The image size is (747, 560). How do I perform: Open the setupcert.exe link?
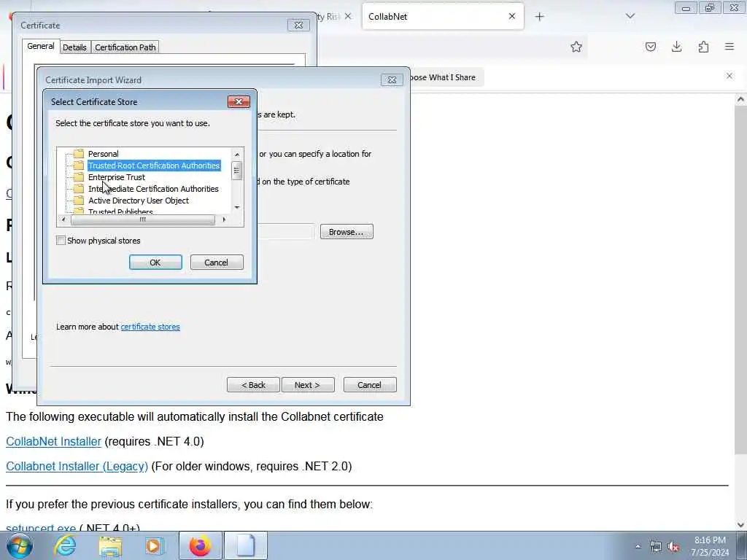pos(41,528)
